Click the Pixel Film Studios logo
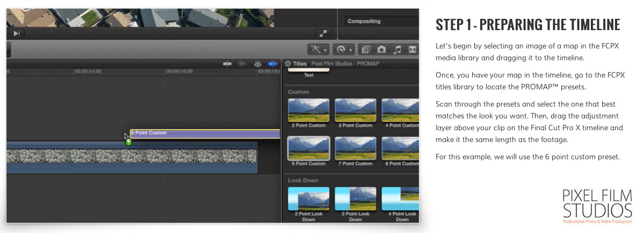The image size is (644, 233). pos(597,206)
